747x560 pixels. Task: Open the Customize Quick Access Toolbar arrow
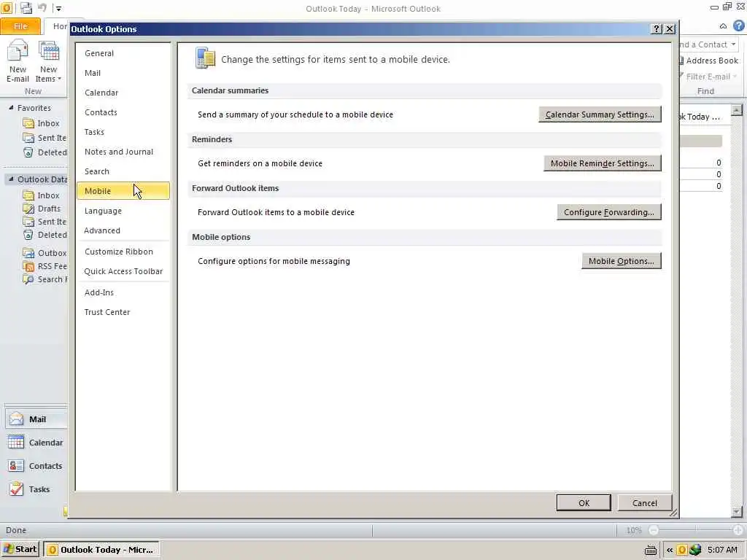(x=58, y=8)
